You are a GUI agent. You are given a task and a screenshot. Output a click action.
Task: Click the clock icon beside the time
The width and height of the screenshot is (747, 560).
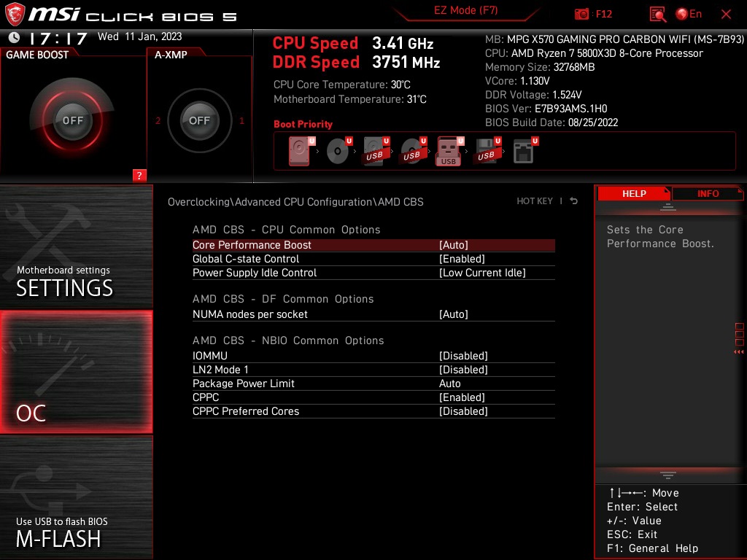[15, 37]
